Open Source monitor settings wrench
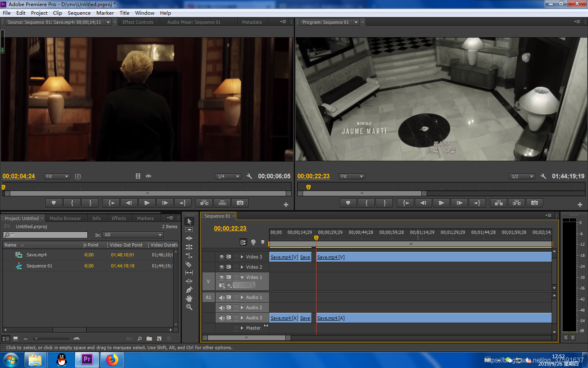 [x=249, y=176]
